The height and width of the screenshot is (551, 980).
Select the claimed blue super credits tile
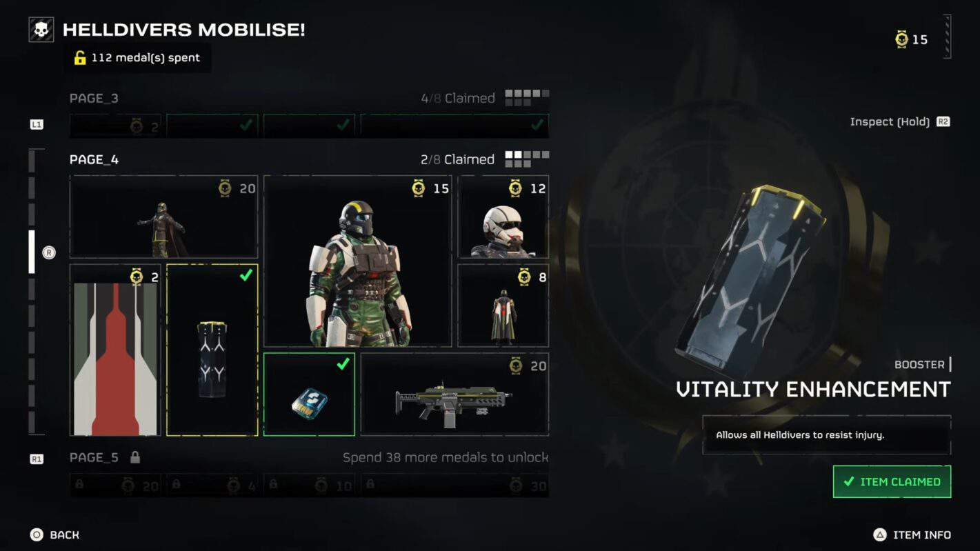(x=310, y=394)
